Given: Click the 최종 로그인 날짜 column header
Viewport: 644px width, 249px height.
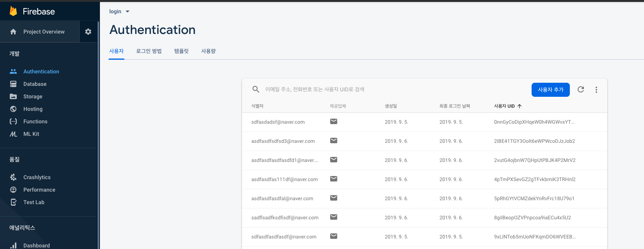Looking at the screenshot, I should (x=455, y=106).
